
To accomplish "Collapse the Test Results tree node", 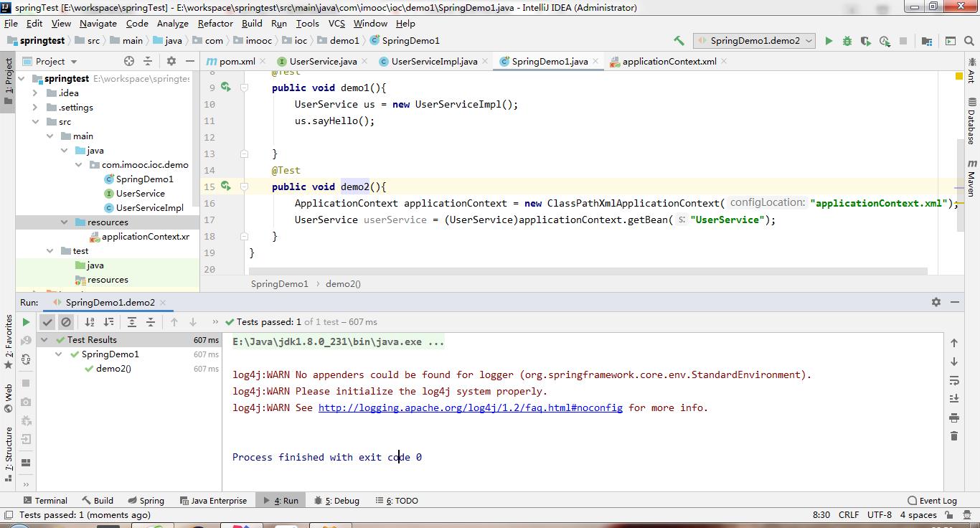I will coord(44,340).
